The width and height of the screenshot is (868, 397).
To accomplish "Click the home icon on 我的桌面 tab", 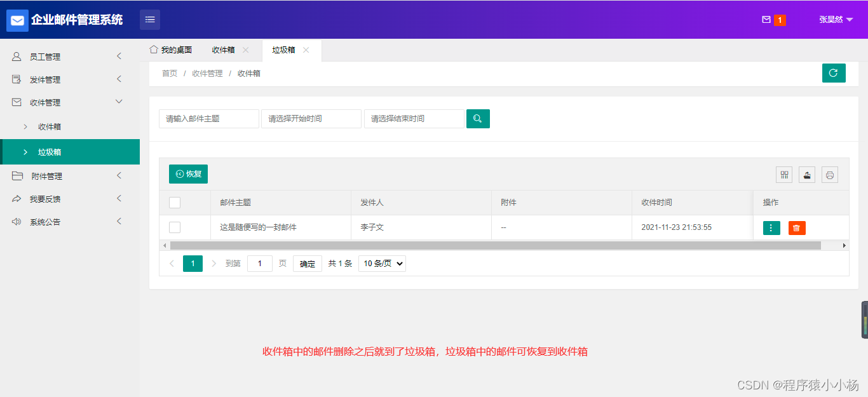I will click(153, 49).
